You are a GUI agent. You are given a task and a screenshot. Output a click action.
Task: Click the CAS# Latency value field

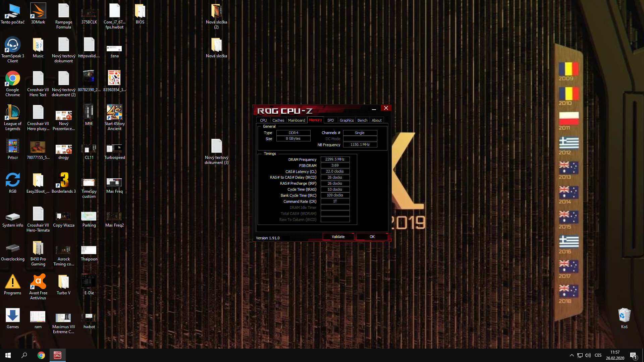335,172
